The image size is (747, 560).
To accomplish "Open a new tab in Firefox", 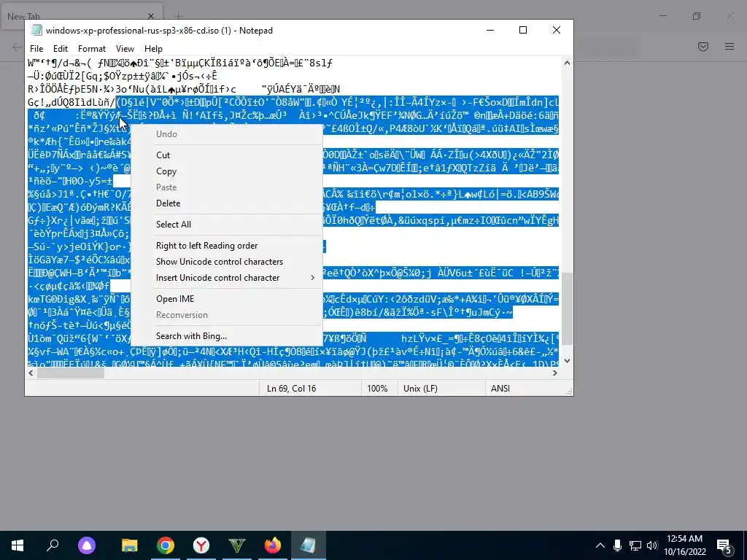I will (x=179, y=16).
